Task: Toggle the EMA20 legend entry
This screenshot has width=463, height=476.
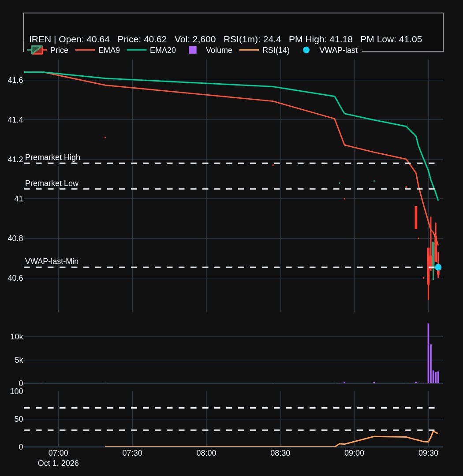Action: [x=151, y=50]
